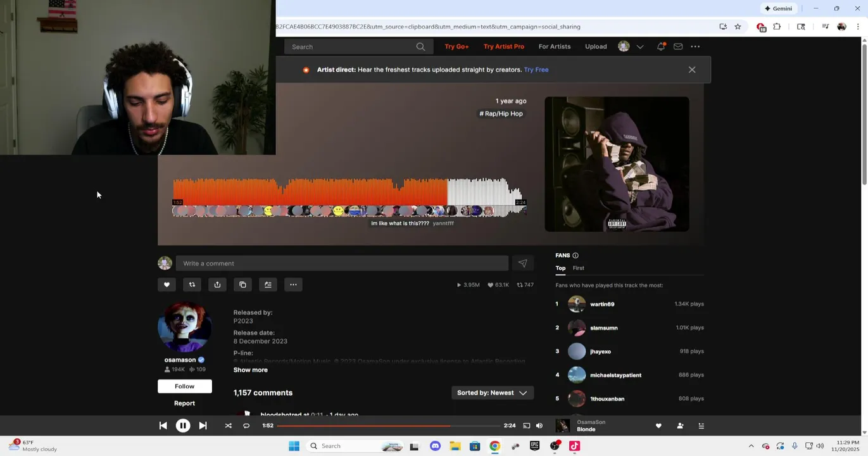Image resolution: width=868 pixels, height=456 pixels.
Task: Skip to the next track
Action: (203, 426)
